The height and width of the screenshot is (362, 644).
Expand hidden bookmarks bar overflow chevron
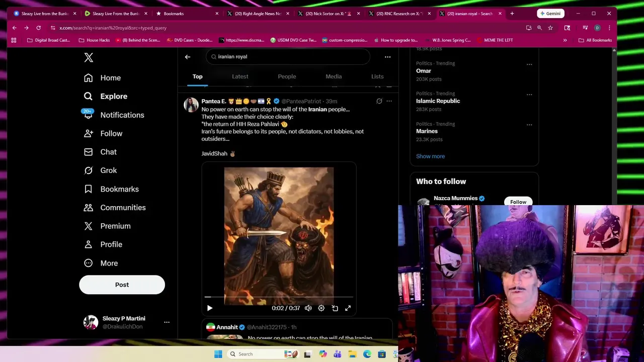tap(565, 40)
